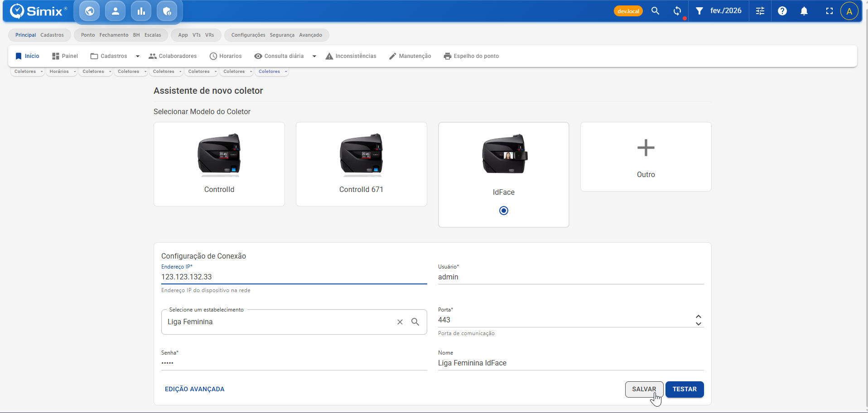Clear the Liga Feminina establishment selection
The width and height of the screenshot is (868, 413).
[400, 322]
